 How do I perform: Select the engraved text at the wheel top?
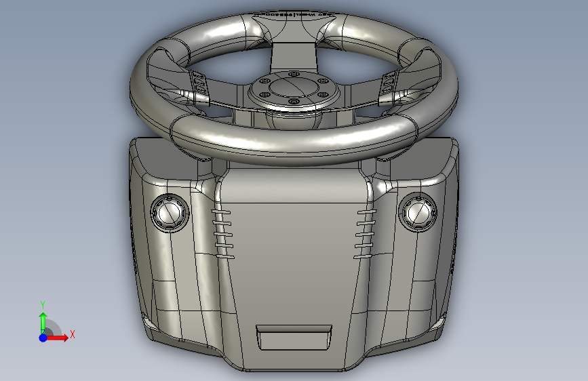click(x=293, y=14)
